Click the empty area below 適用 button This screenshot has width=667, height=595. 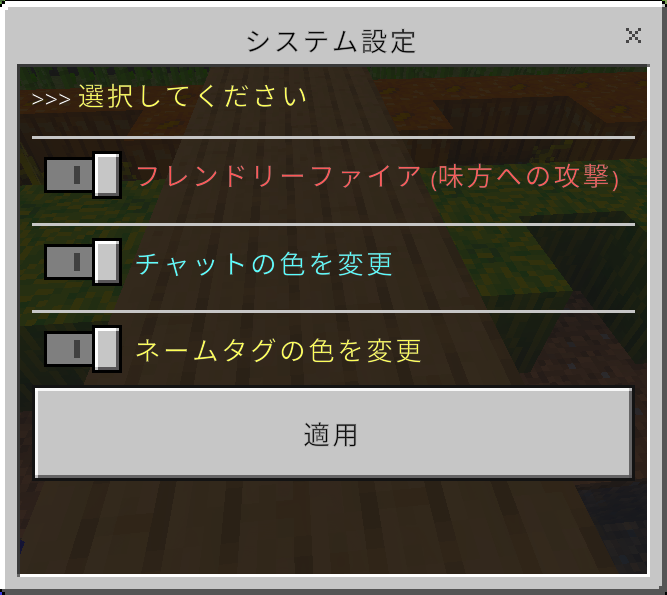click(x=333, y=527)
